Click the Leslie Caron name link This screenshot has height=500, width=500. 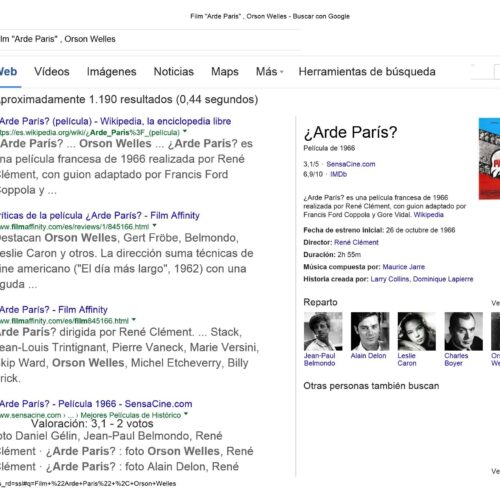coord(407,359)
